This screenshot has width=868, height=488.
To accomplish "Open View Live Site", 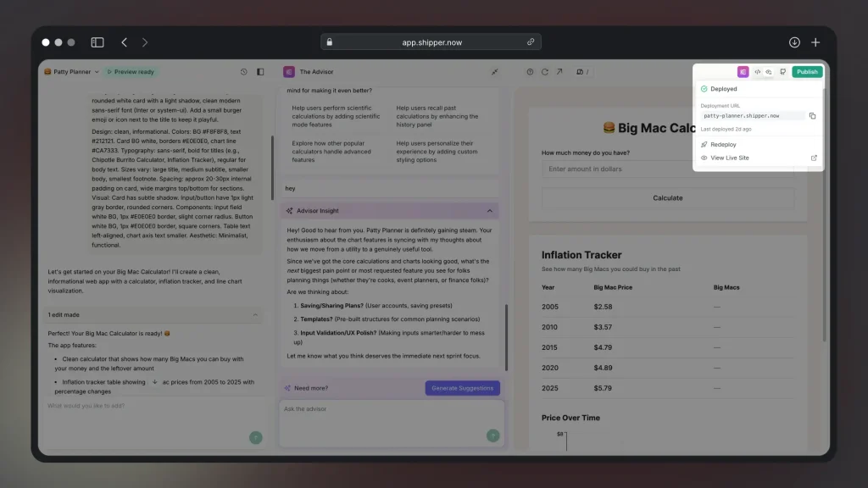I will click(x=729, y=158).
